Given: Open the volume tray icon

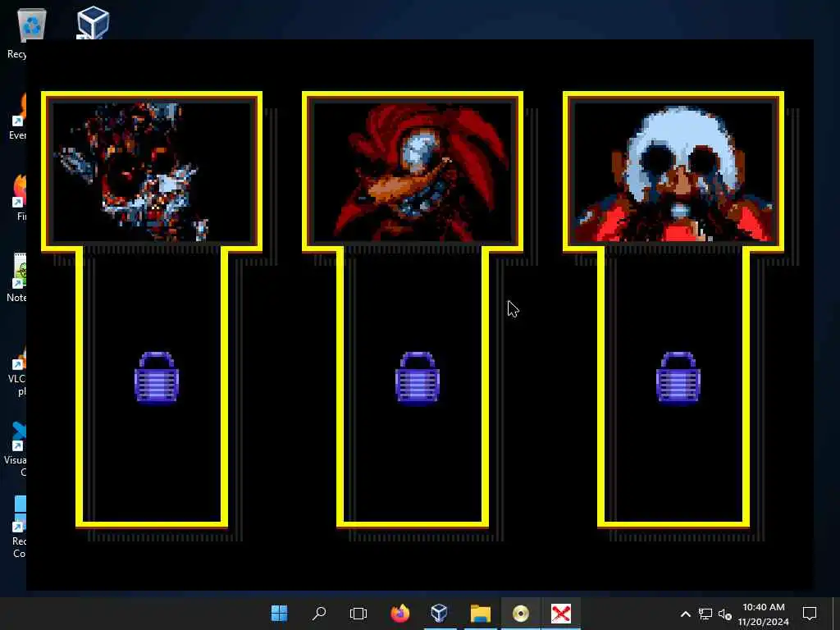Looking at the screenshot, I should pos(725,614).
